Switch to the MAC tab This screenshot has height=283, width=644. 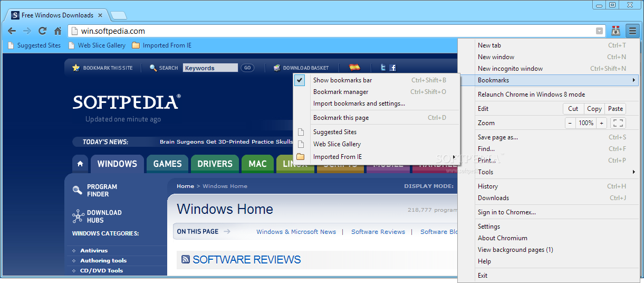click(x=258, y=164)
